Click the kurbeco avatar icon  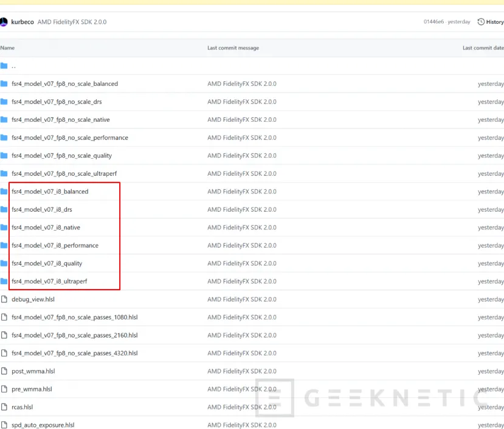(x=4, y=22)
